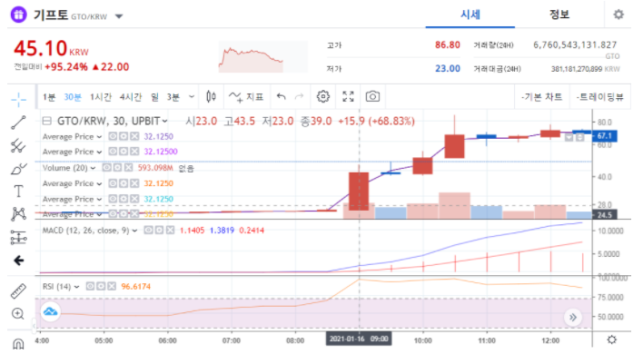Click the blue 67.1 price axis label
The width and height of the screenshot is (643, 364).
tap(605, 135)
